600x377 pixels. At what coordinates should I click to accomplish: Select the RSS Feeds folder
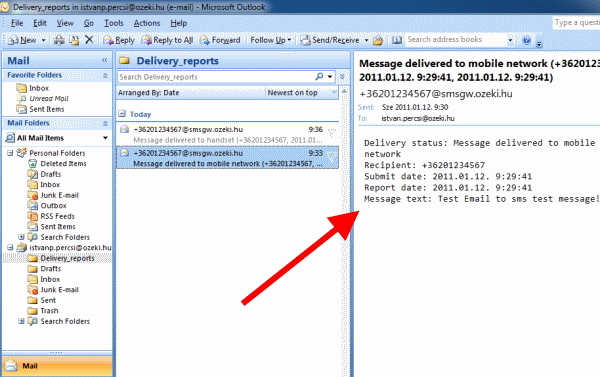(x=51, y=216)
